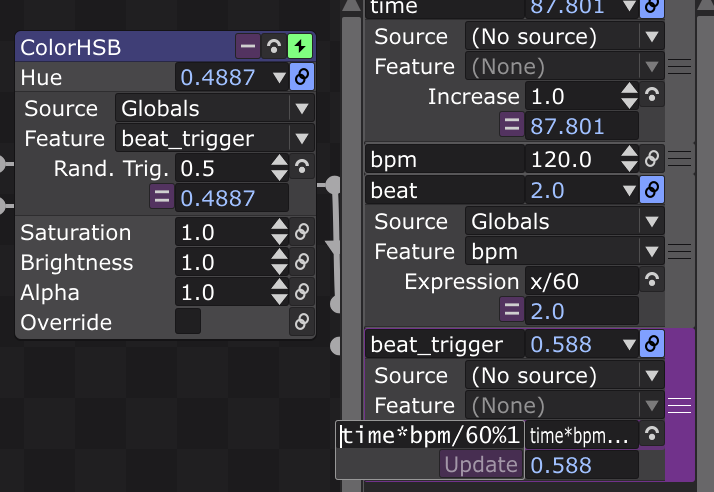Viewport: 714px width, 492px height.
Task: Click the Increase value field 1.0
Action: [573, 97]
